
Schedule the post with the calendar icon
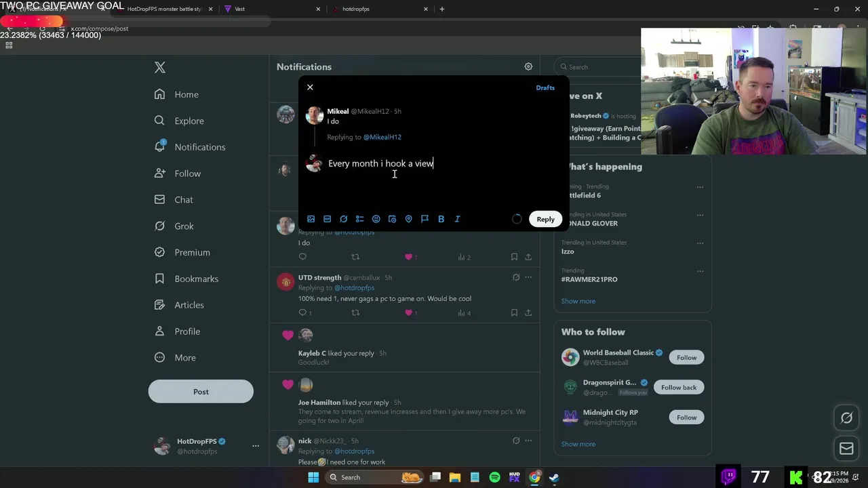(392, 219)
